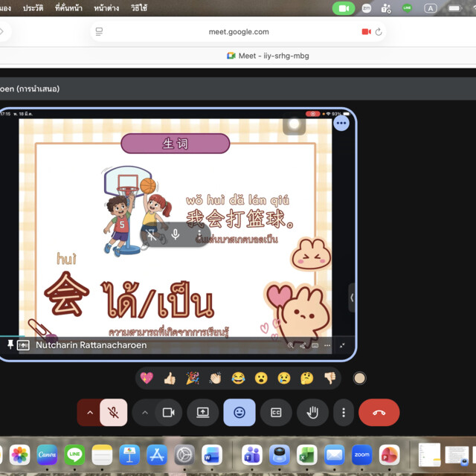476x476 pixels.
Task: Pick emoji skin tone swatch
Action: click(359, 378)
